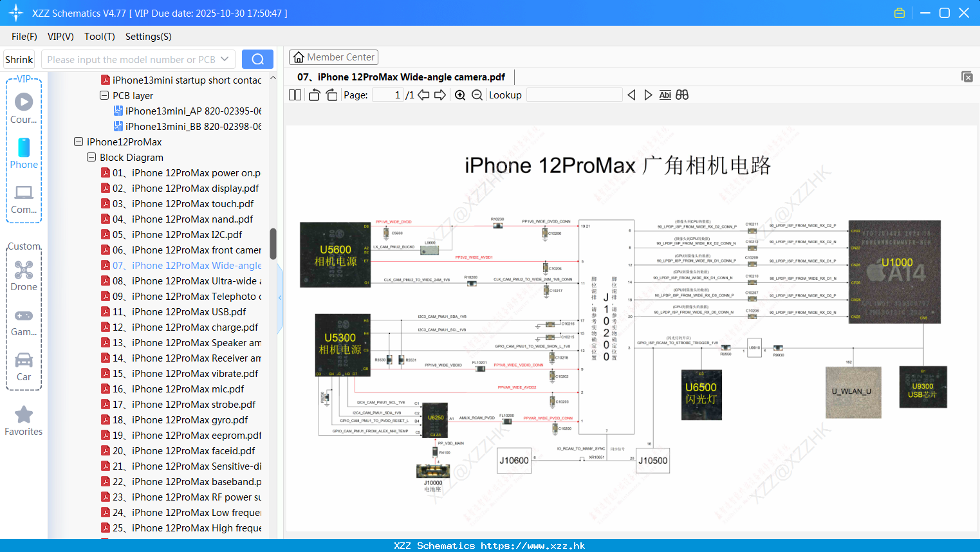
Task: Click the U1000 A14 chip in schematic
Action: pyautogui.click(x=895, y=271)
